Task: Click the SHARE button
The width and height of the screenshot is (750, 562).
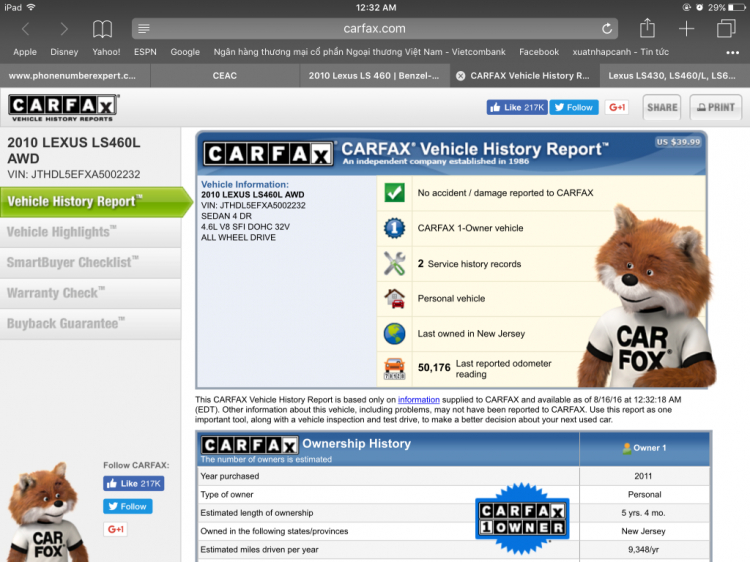Action: pyautogui.click(x=662, y=108)
